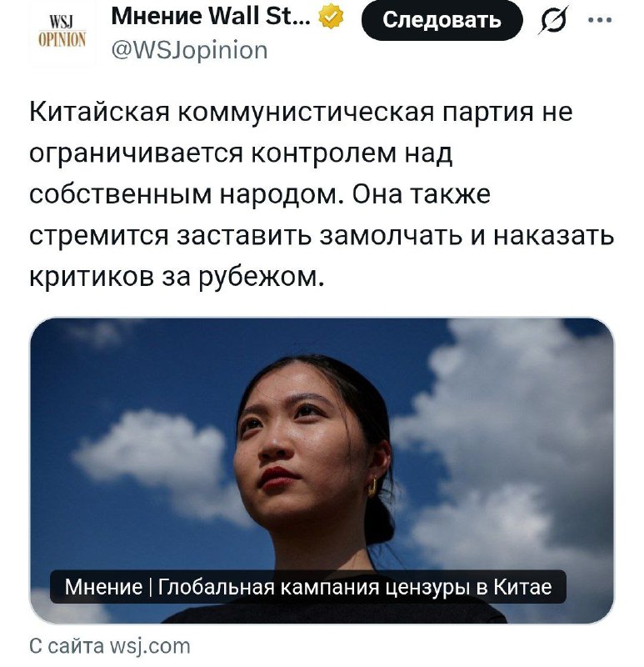Open the three-dot more options menu
This screenshot has height=667, width=644.
[x=599, y=19]
